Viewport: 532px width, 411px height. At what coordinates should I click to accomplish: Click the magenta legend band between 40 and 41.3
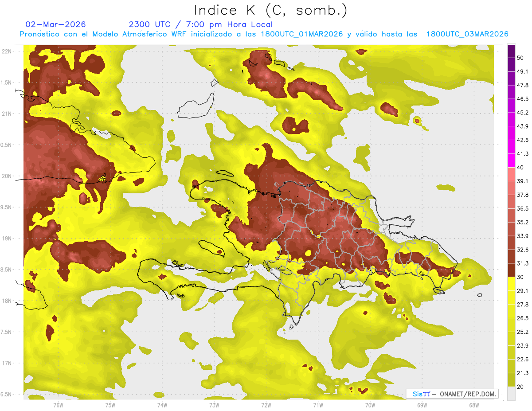point(512,160)
